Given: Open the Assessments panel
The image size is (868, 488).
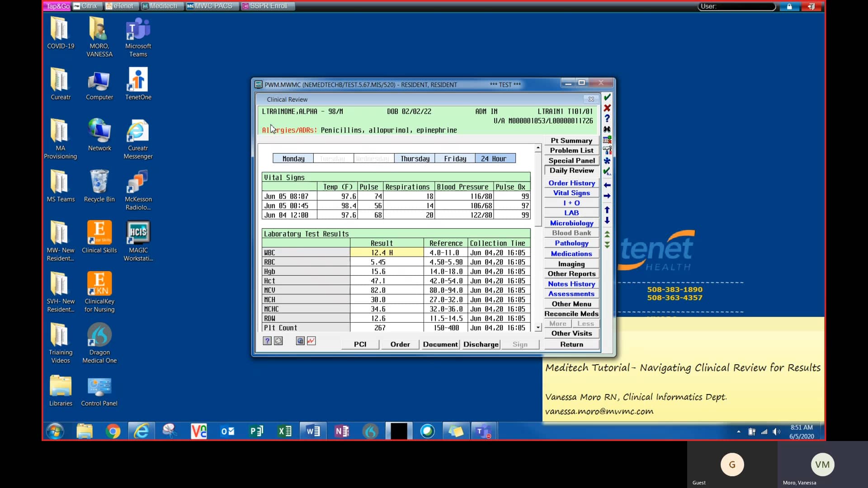Looking at the screenshot, I should click(x=571, y=294).
